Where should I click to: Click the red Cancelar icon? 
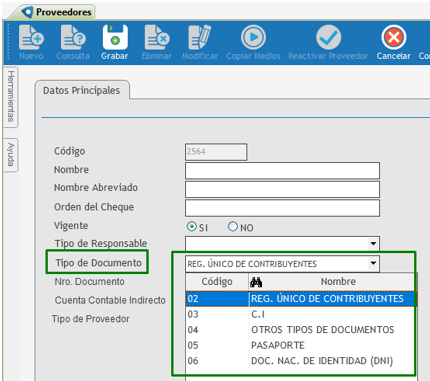[394, 37]
